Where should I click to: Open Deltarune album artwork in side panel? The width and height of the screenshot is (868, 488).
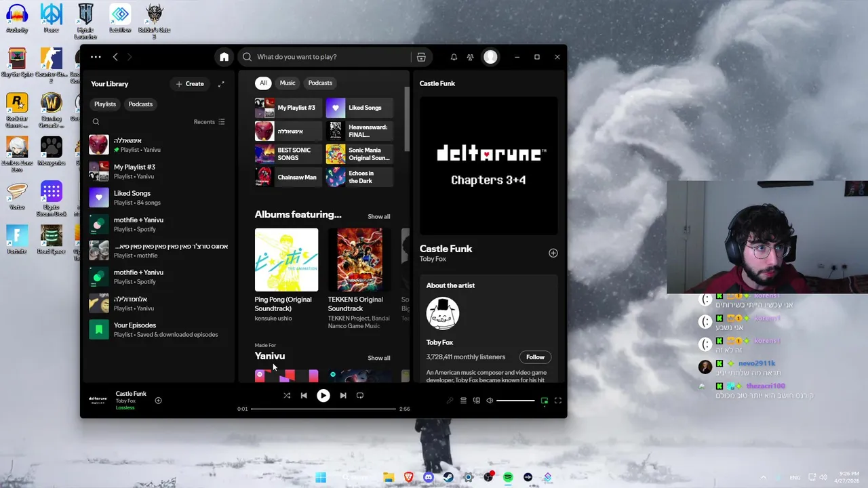point(488,165)
